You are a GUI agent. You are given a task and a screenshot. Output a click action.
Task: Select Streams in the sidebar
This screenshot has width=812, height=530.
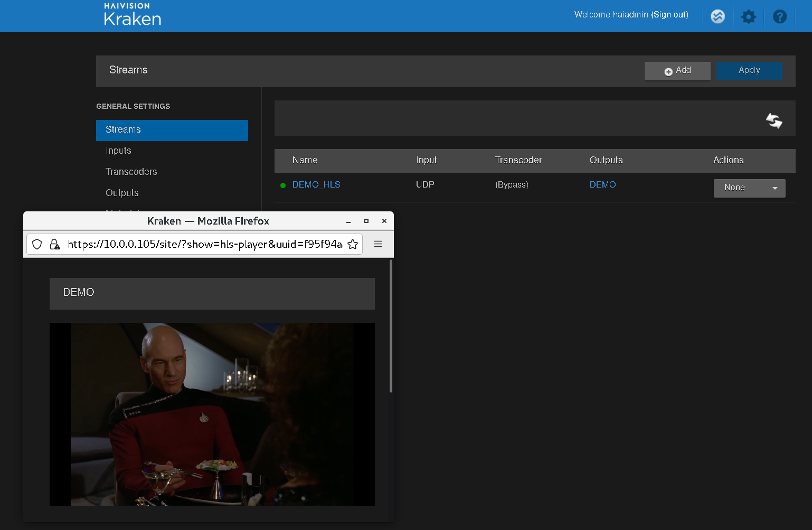click(172, 130)
